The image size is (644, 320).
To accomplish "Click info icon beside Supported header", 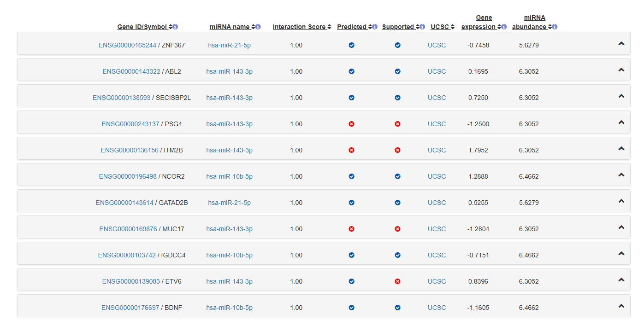I will (422, 27).
